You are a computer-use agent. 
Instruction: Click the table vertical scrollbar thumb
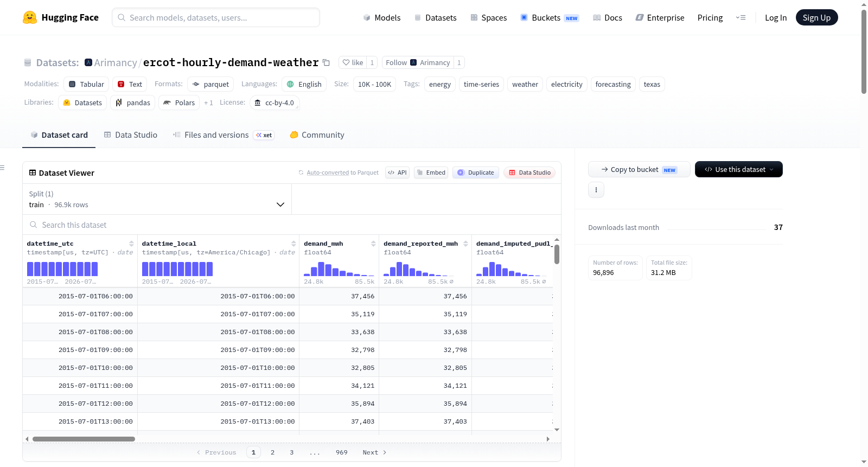point(557,254)
